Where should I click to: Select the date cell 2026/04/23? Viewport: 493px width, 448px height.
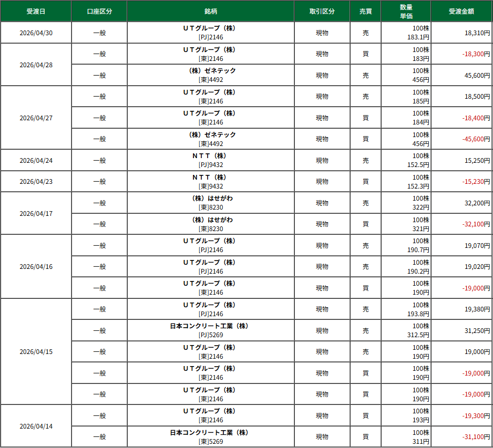36,182
